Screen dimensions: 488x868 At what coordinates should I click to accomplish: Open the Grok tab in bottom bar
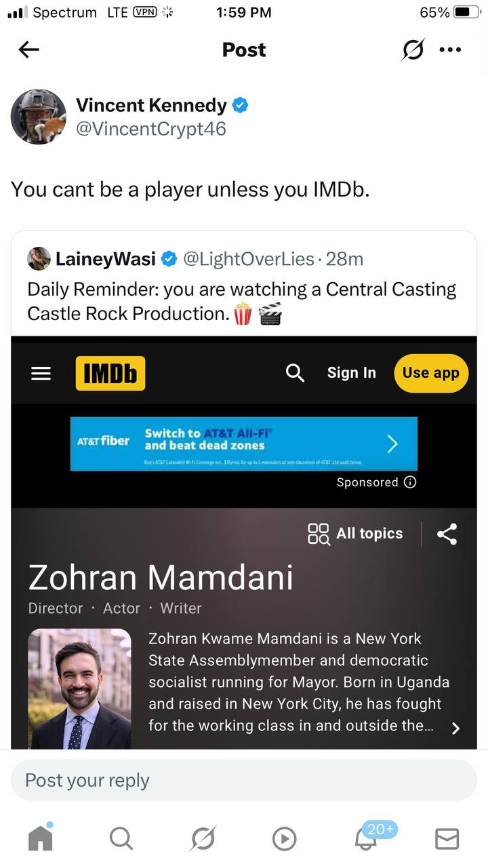coord(203,839)
